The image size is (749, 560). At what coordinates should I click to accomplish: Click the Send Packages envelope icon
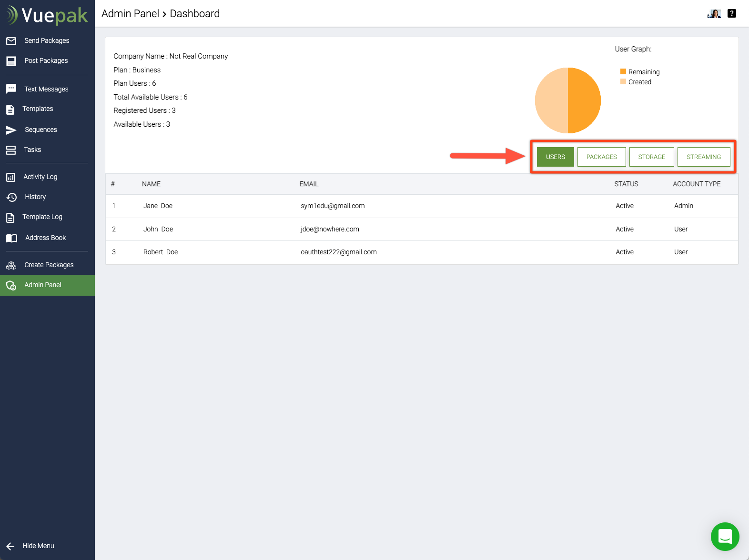[x=11, y=41]
